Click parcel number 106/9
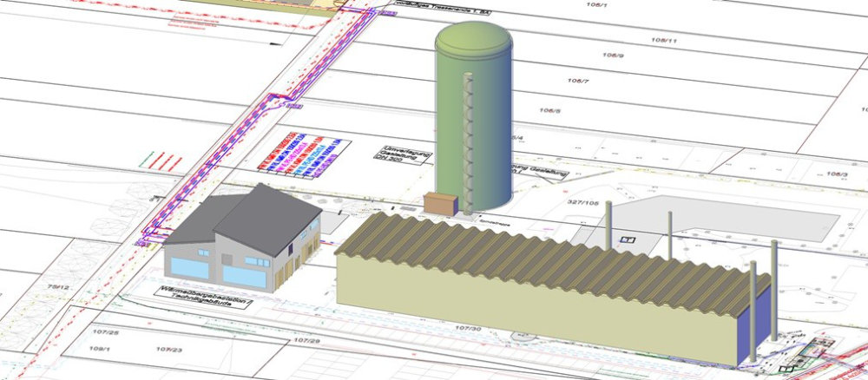Image resolution: width=868 pixels, height=380 pixels. point(614,57)
